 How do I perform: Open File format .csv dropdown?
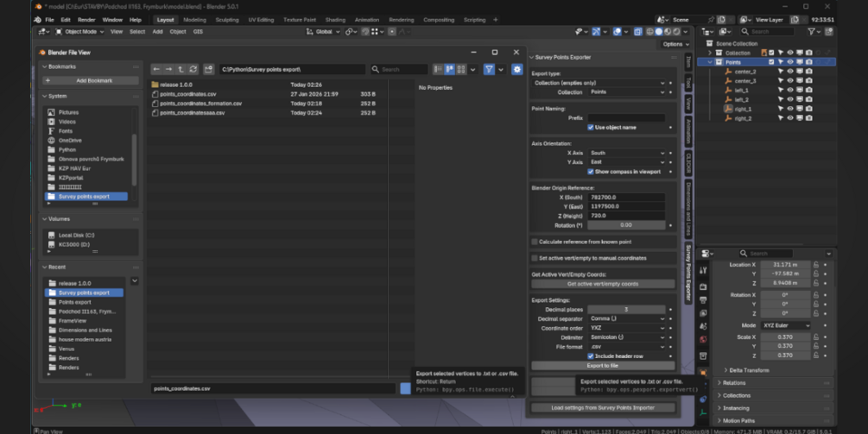[x=626, y=347]
